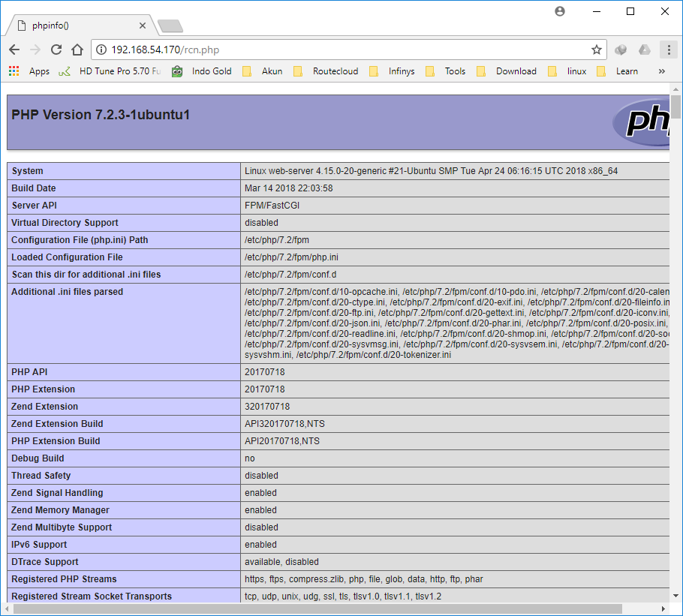Click the Linux web-server system value
Viewport: 683px width, 616px height.
click(x=431, y=170)
